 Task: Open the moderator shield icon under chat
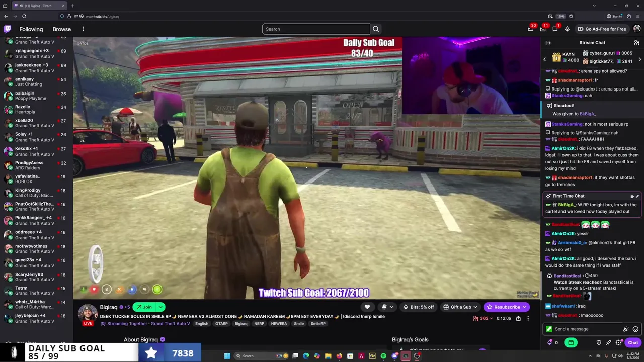pos(599,343)
